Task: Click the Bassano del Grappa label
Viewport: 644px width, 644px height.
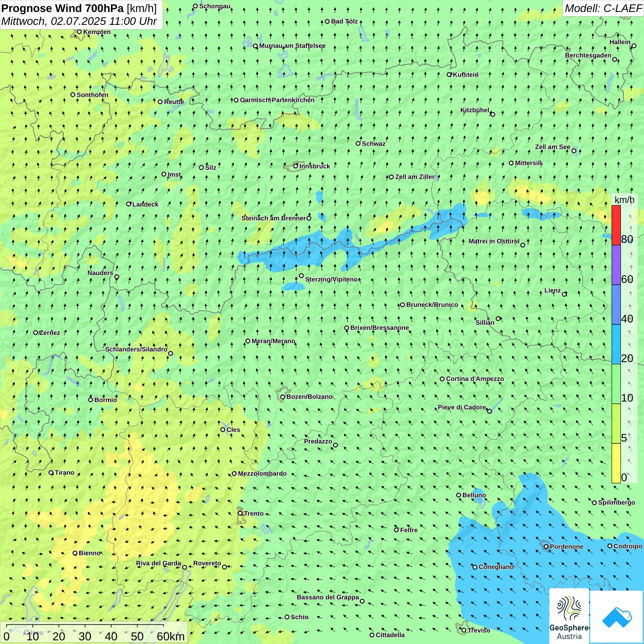Action: coord(328,597)
